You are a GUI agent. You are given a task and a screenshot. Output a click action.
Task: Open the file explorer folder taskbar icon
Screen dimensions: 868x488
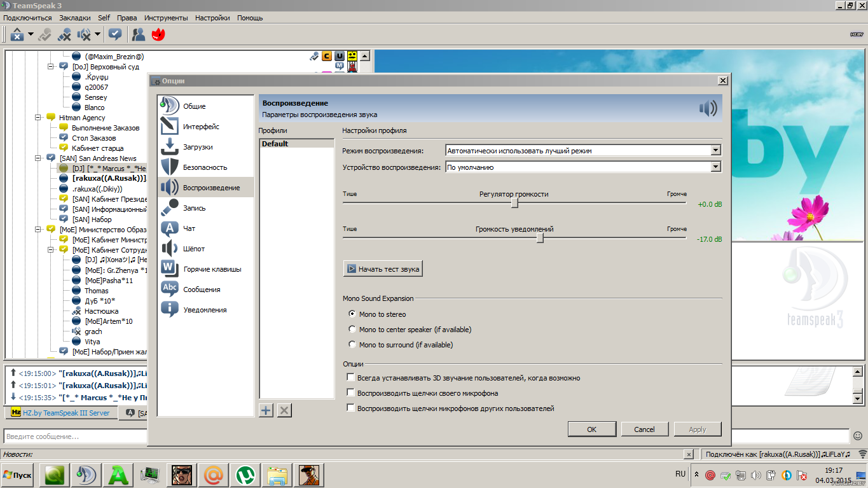[x=277, y=475]
